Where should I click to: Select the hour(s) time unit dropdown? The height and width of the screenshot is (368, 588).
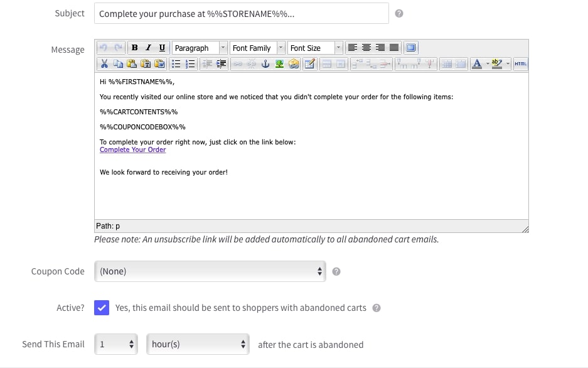point(198,344)
